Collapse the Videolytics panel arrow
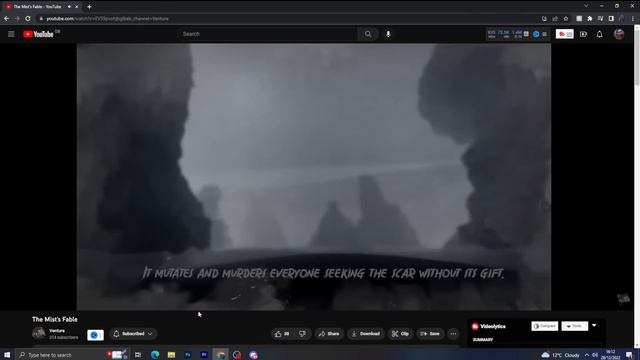640x360 pixels. [x=594, y=325]
